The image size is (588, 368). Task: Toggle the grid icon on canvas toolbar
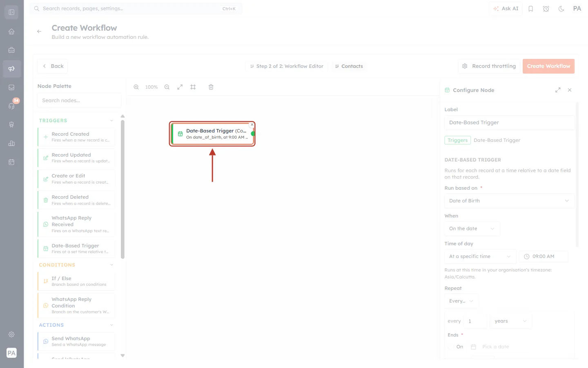(x=193, y=87)
